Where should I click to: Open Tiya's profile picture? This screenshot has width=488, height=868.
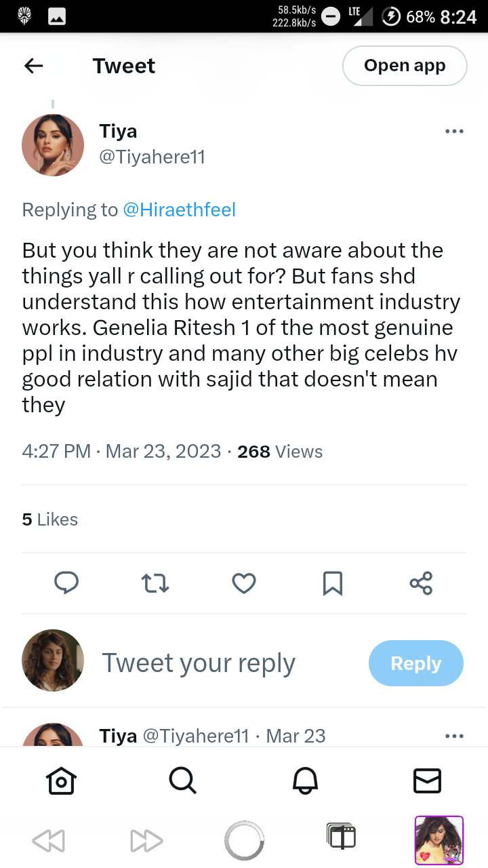coord(53,145)
